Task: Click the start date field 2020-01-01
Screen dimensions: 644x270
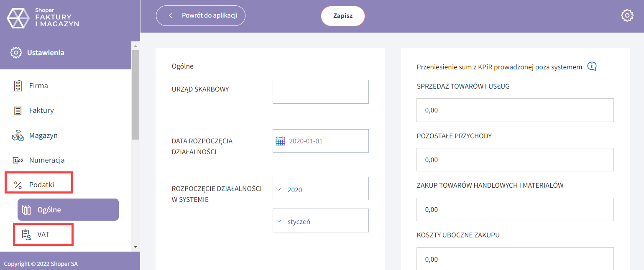Action: click(x=321, y=141)
